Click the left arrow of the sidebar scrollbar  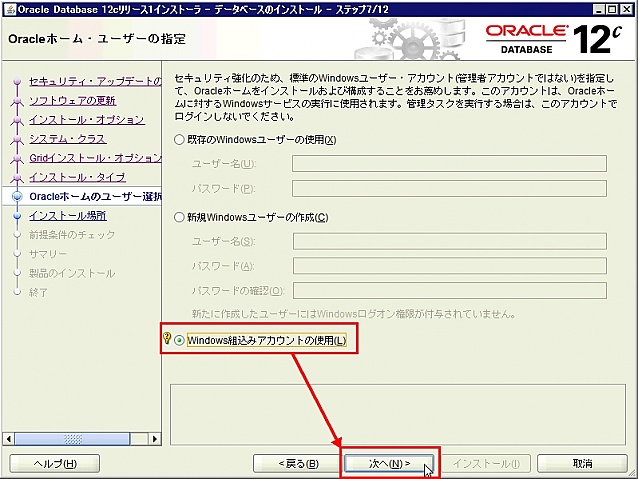[x=9, y=439]
